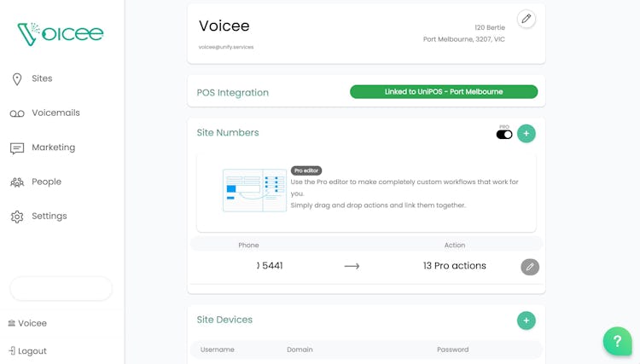Click the voicee@unify.services email
This screenshot has width=640, height=364.
(x=226, y=47)
